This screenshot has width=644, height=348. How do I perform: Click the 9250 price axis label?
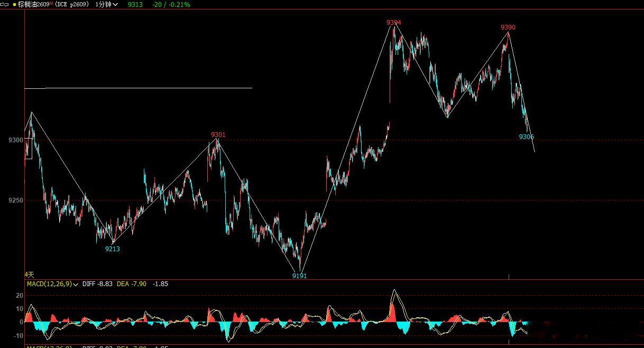coord(16,200)
